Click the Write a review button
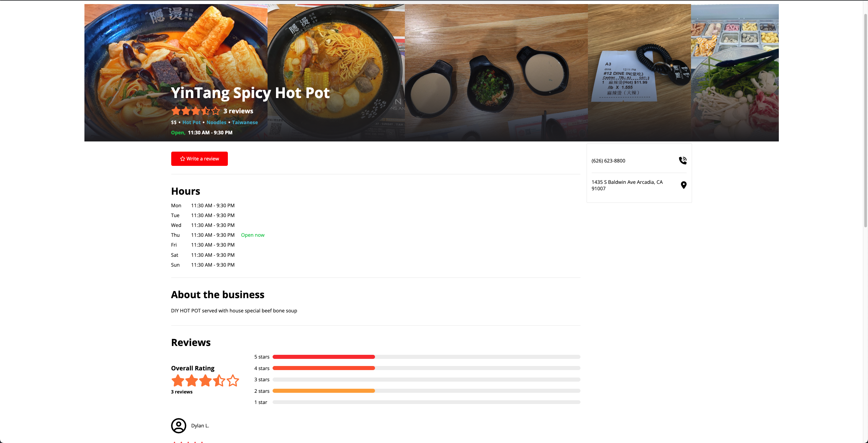 pos(199,158)
